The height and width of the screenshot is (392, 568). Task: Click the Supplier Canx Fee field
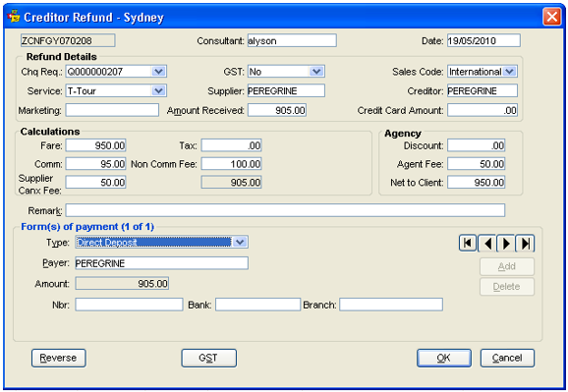95,182
